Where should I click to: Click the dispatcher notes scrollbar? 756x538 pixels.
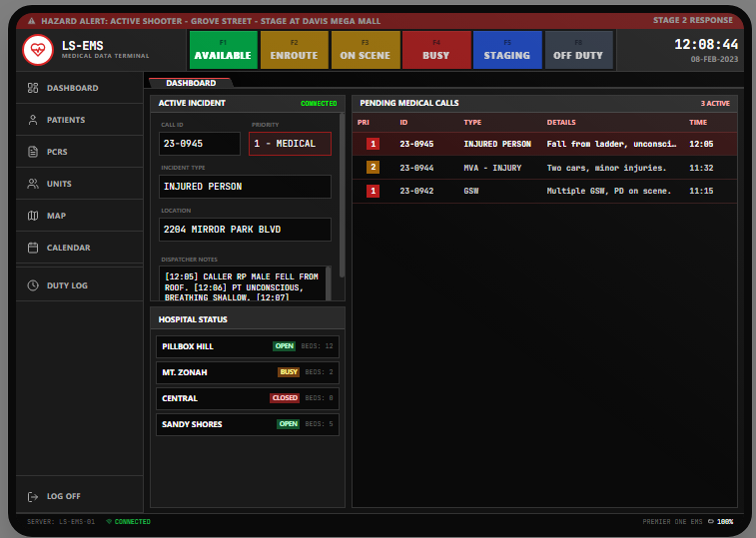click(x=329, y=282)
